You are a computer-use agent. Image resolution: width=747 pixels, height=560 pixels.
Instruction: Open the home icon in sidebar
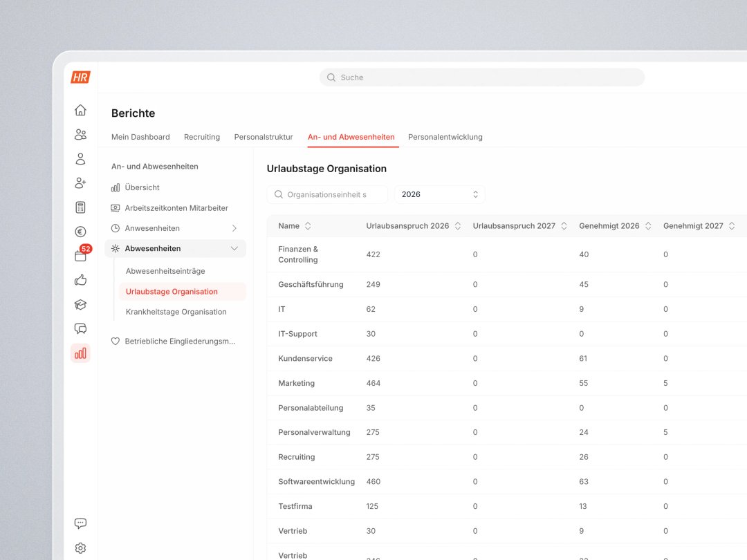click(80, 110)
